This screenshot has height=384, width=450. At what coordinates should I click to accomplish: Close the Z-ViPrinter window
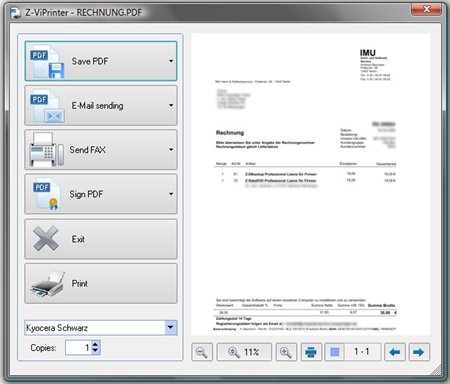coord(427,9)
